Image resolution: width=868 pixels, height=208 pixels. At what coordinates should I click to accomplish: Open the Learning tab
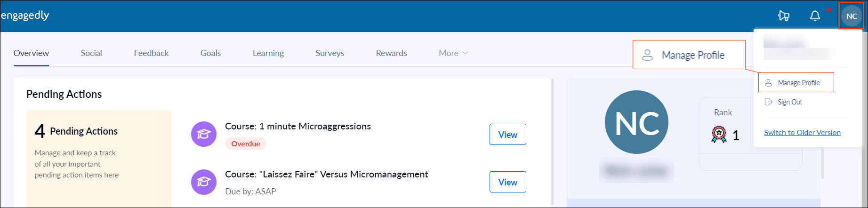click(x=268, y=53)
